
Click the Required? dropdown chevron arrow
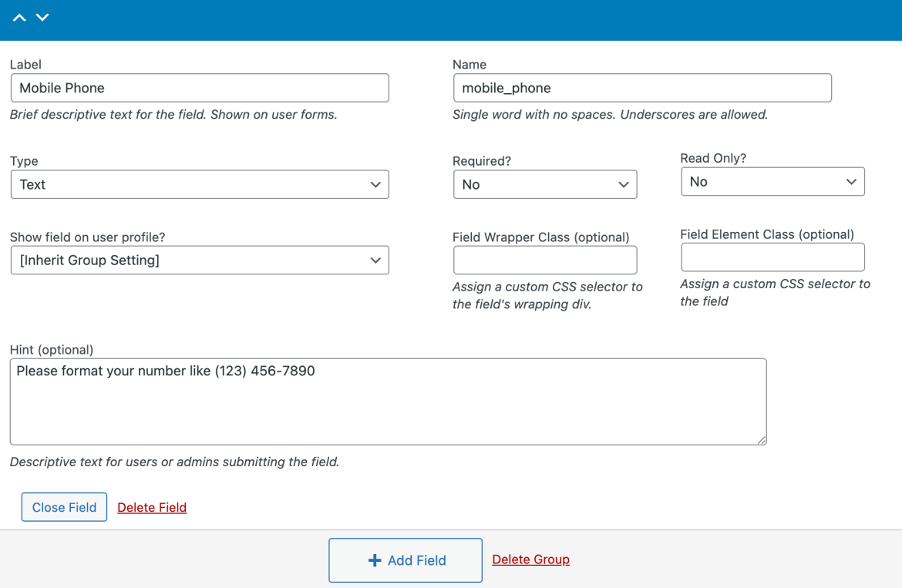point(624,184)
